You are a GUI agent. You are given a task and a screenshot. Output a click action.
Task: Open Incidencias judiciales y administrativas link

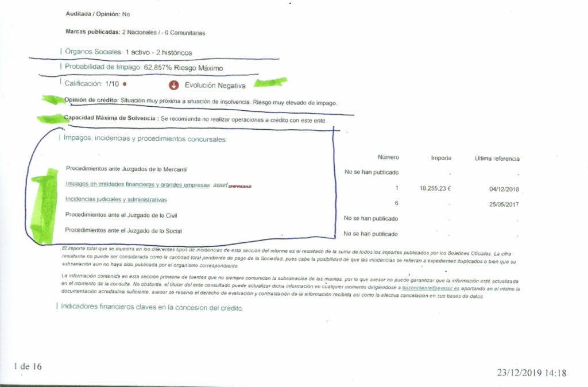(116, 200)
